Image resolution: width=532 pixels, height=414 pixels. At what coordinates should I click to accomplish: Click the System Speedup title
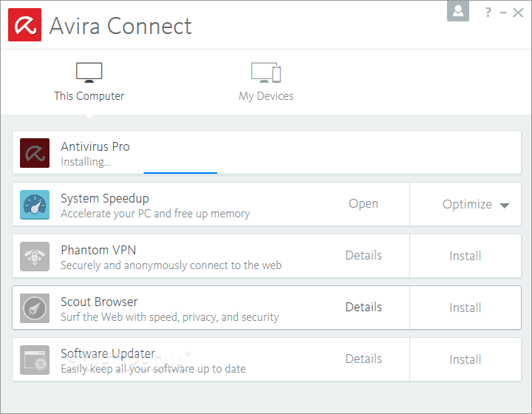(x=104, y=199)
